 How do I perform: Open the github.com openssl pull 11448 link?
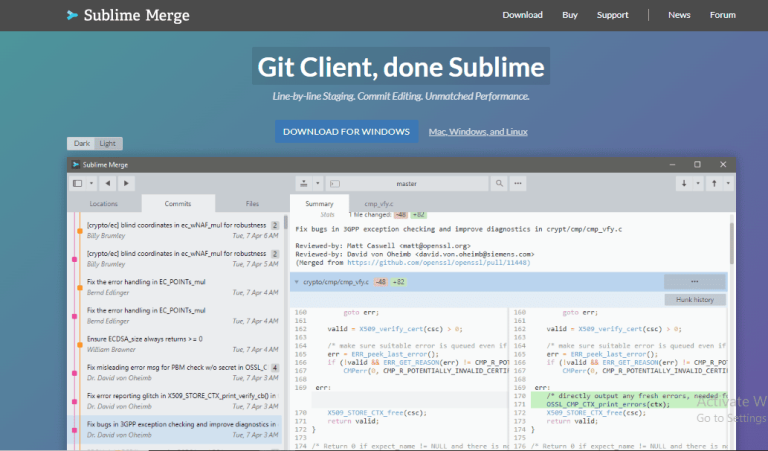click(x=437, y=263)
